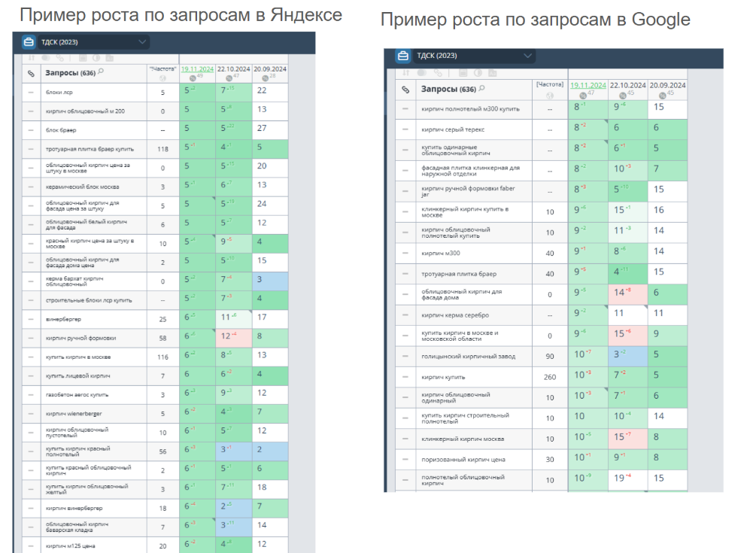Open ТДСК (2023) project dropdown in Яндекс panel
756x553 pixels.
click(93, 42)
